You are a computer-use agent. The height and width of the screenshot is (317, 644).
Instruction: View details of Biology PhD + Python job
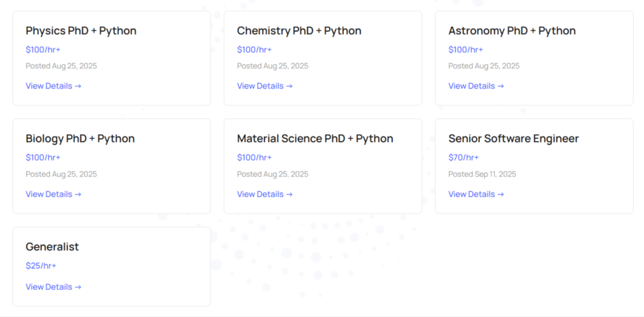[x=53, y=194]
